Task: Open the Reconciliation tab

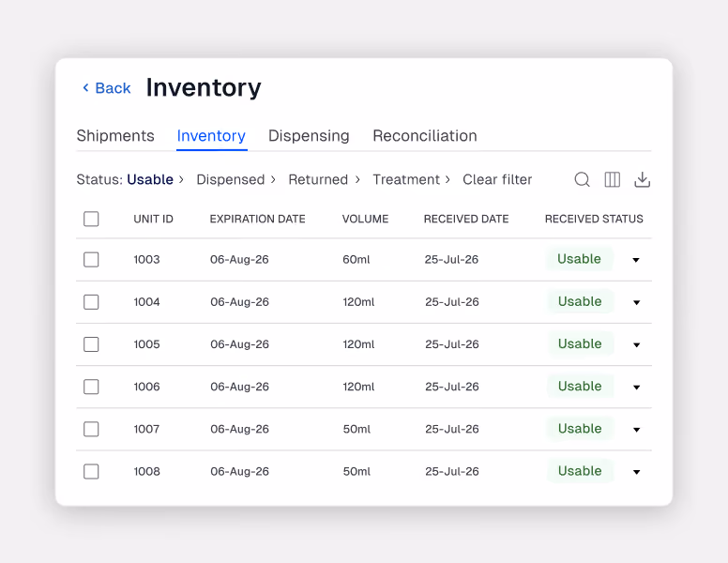Action: pos(425,136)
